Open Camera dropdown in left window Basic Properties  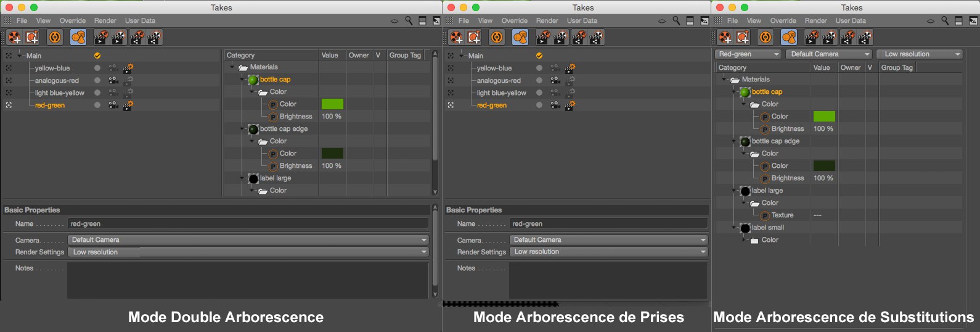pos(248,240)
